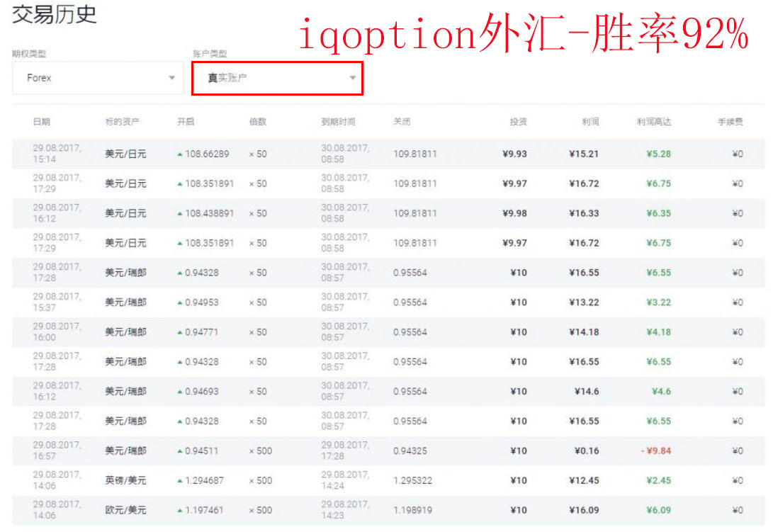This screenshot has width=773, height=532.
Task: Click green up arrow beside 108.438891
Action: point(180,213)
